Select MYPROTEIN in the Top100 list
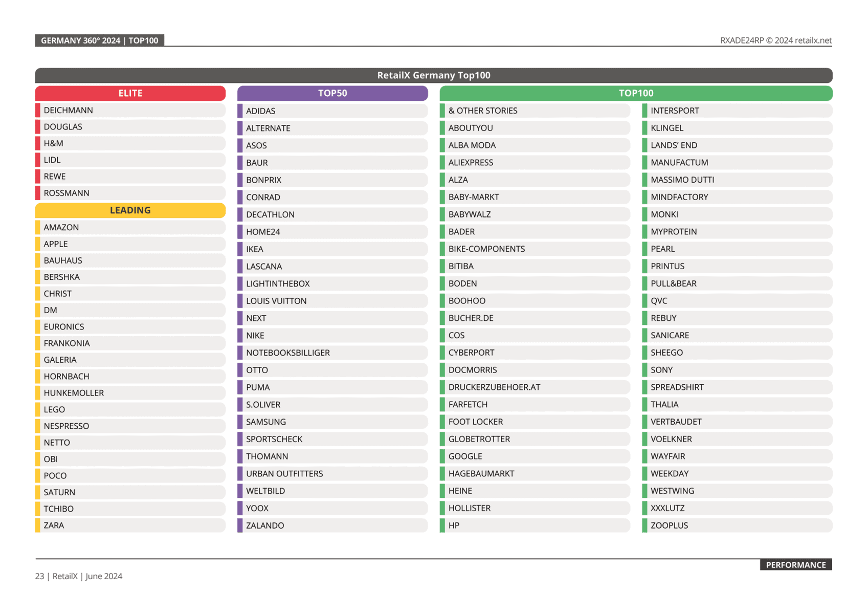Viewport: 868px width, 614px height. point(737,232)
